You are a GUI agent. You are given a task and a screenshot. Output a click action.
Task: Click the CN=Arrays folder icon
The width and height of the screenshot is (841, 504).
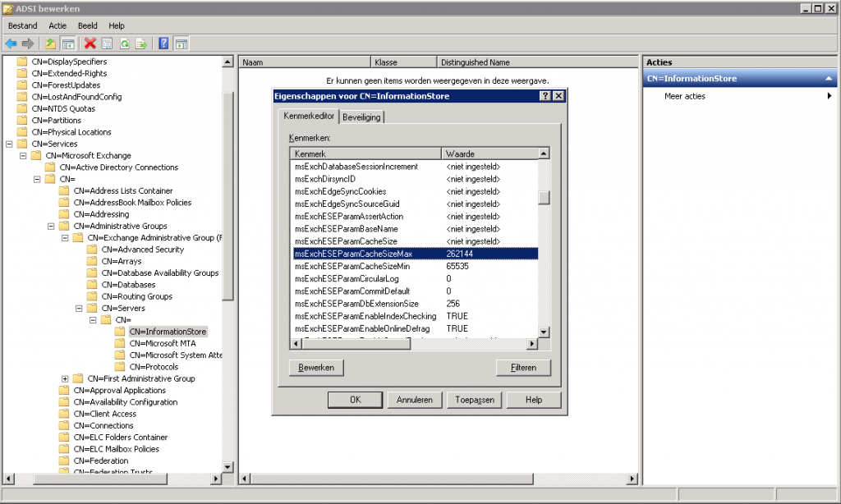(92, 261)
